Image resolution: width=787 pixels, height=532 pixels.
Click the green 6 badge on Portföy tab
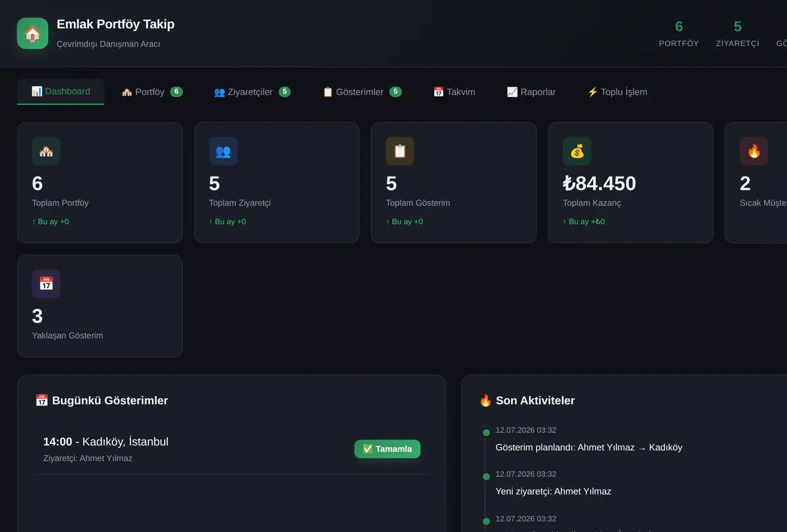coord(176,92)
